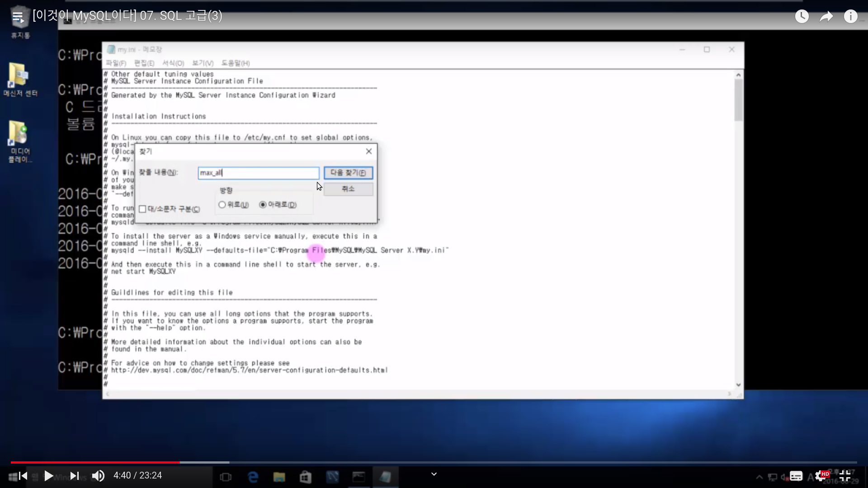Click Notepad scrollbar up arrow
This screenshot has height=488, width=868.
tap(739, 75)
